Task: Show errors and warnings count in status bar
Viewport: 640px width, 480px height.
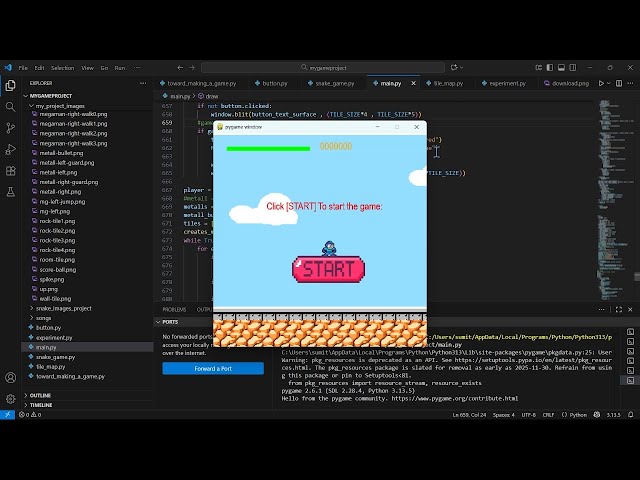Action: point(30,415)
